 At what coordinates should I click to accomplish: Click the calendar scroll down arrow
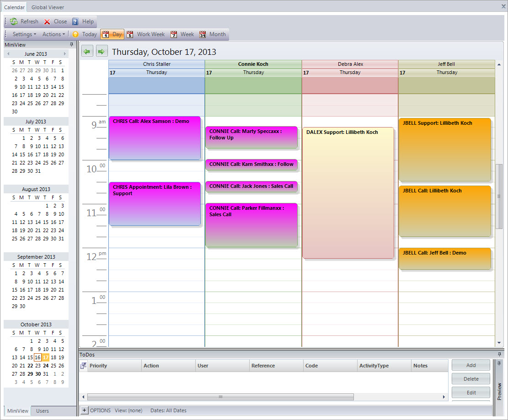coord(499,343)
